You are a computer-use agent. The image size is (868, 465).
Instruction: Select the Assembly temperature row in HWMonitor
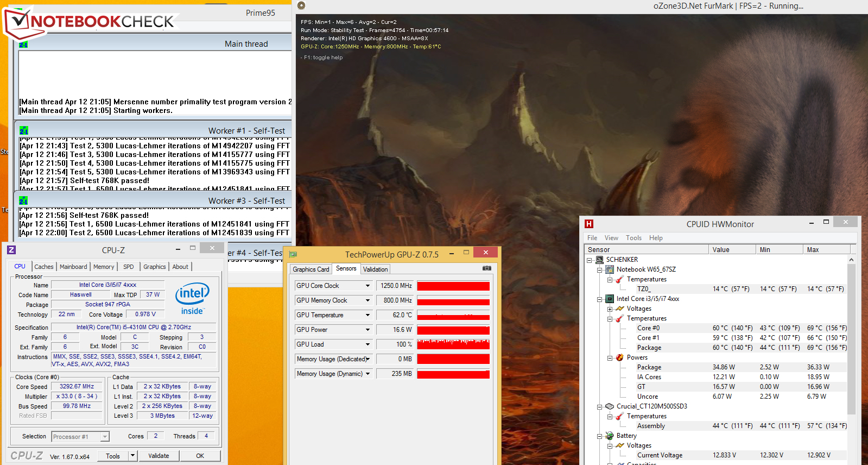[741, 426]
